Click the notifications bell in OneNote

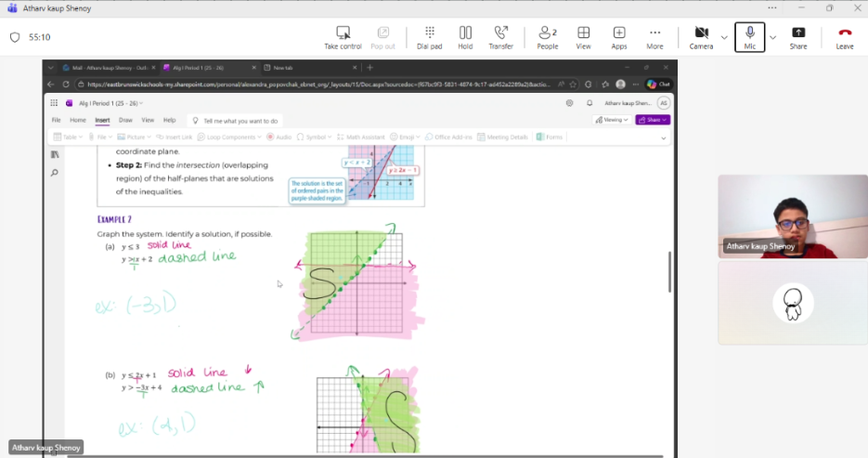pos(589,103)
